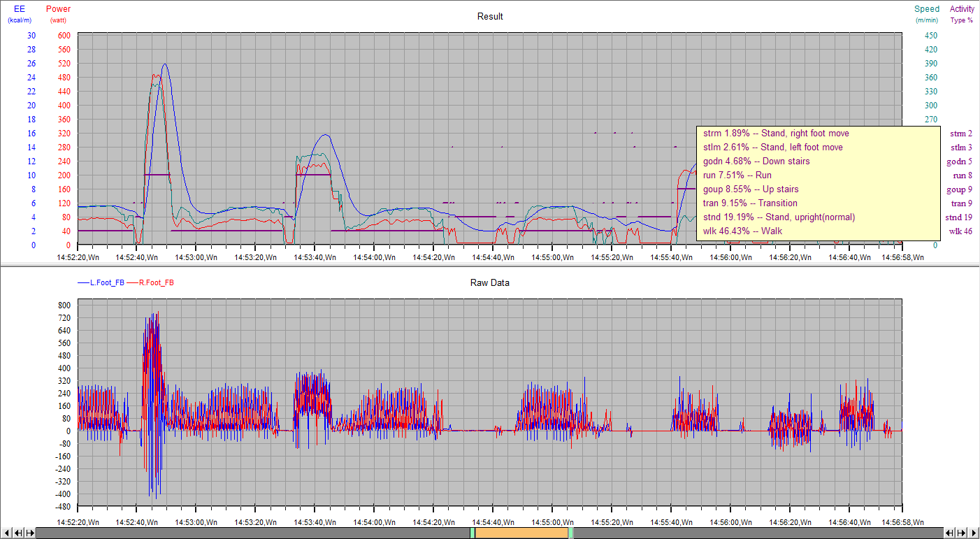Click the 'goup 8.55% -- Up stairs' legend line
Viewport: 980px width, 539px height.
[x=751, y=189]
